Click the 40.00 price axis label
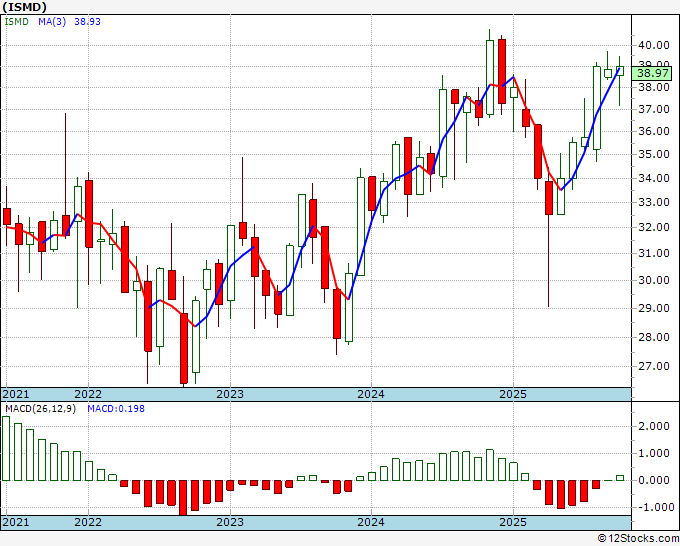The image size is (680, 546). click(x=654, y=45)
